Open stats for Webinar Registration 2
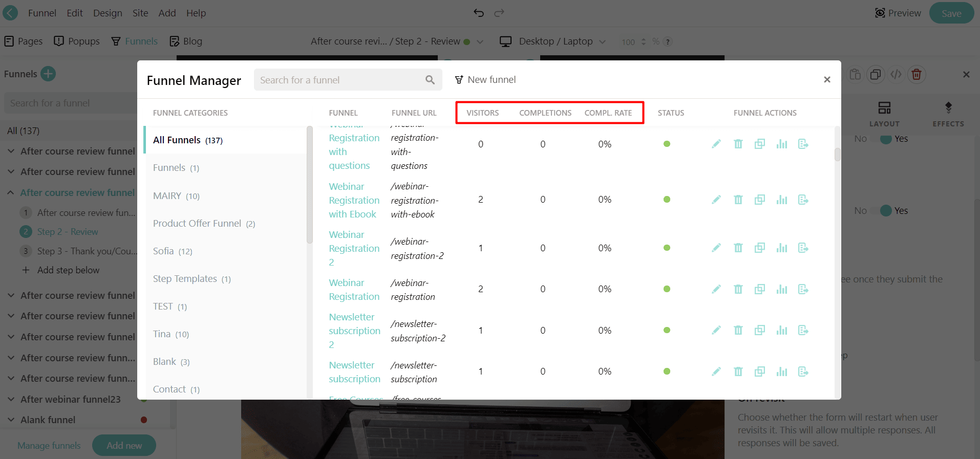Image resolution: width=980 pixels, height=459 pixels. click(x=782, y=248)
